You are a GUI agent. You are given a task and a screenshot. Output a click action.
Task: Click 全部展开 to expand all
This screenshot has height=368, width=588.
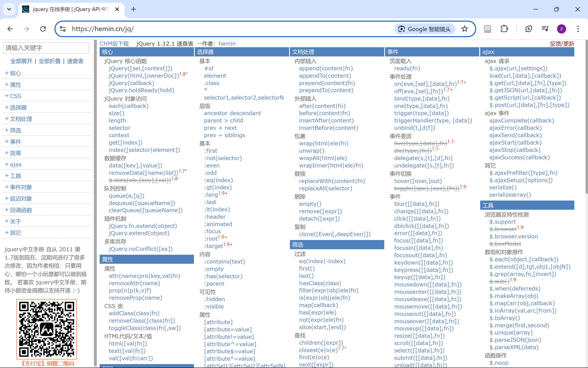pos(21,61)
